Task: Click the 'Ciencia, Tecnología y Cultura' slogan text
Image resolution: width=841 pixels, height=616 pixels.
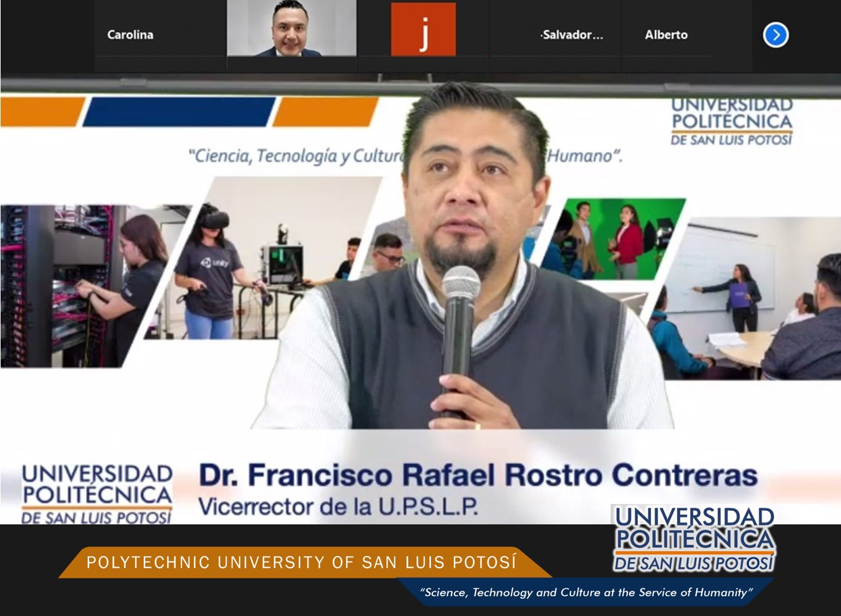Action: coord(406,155)
